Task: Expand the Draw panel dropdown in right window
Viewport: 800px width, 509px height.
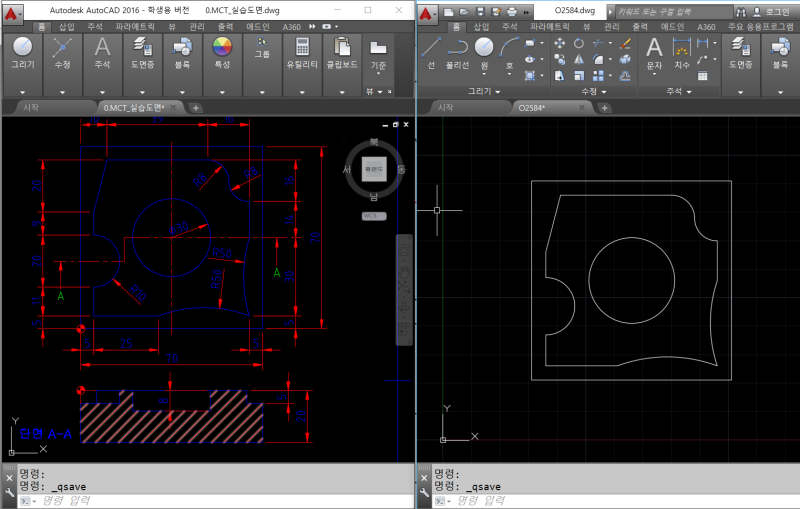Action: [486, 91]
